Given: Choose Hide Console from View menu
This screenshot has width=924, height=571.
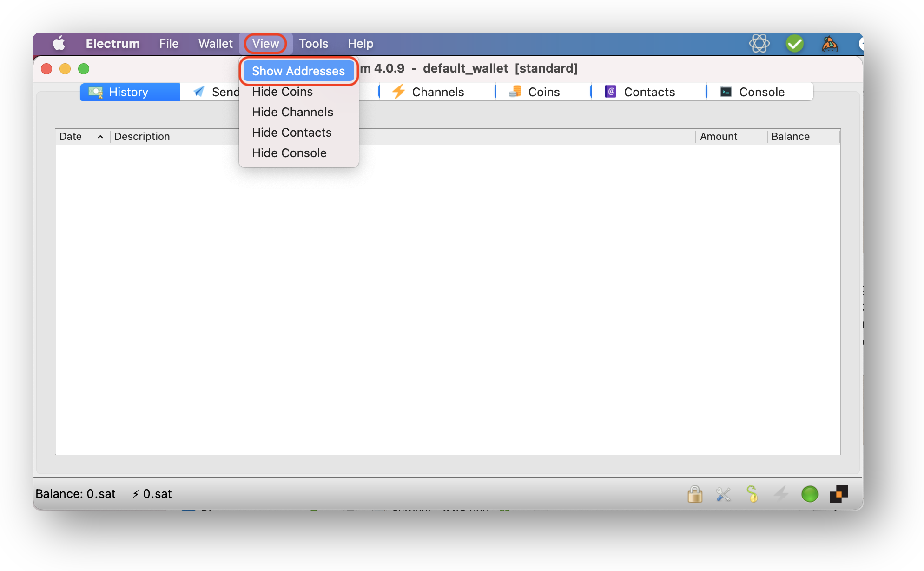Looking at the screenshot, I should point(298,153).
